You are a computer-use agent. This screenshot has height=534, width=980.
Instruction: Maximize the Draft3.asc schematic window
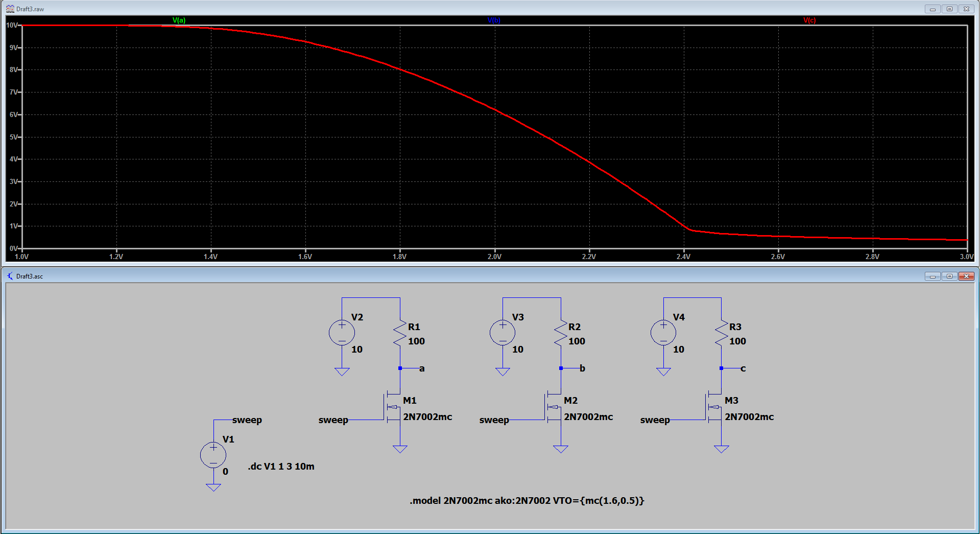(x=949, y=276)
